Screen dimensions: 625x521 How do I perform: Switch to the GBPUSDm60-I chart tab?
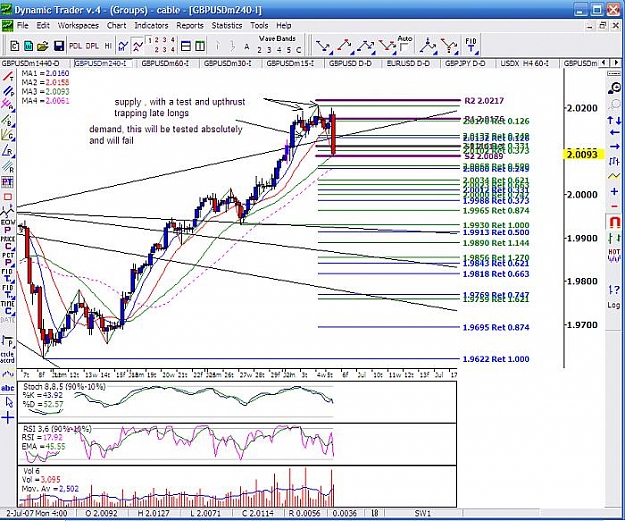165,63
